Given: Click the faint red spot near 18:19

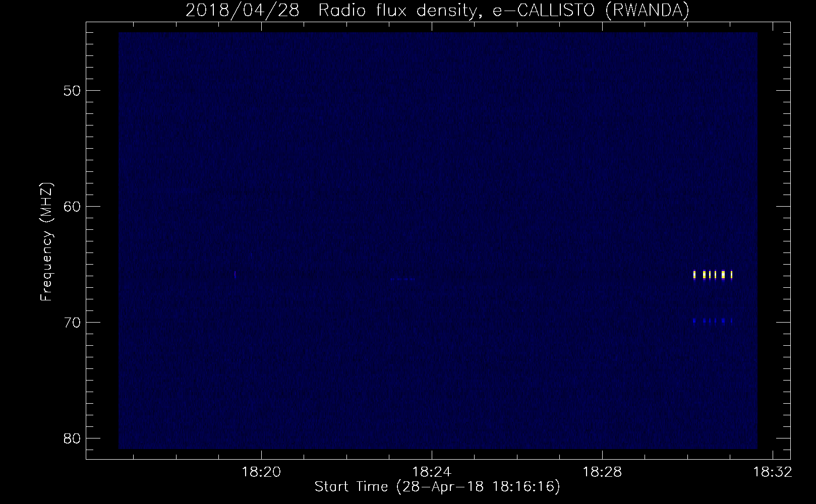Looking at the screenshot, I should (x=235, y=275).
